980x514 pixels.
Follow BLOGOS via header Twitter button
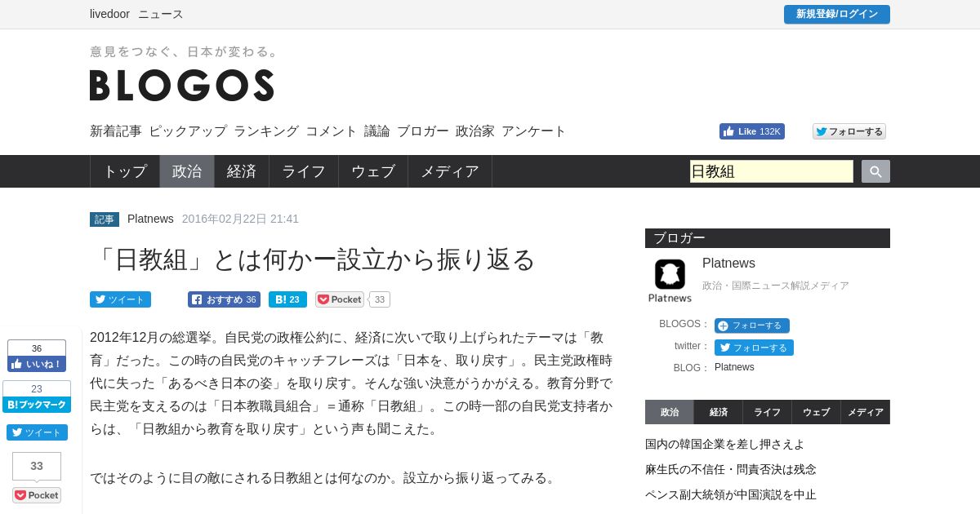(849, 131)
